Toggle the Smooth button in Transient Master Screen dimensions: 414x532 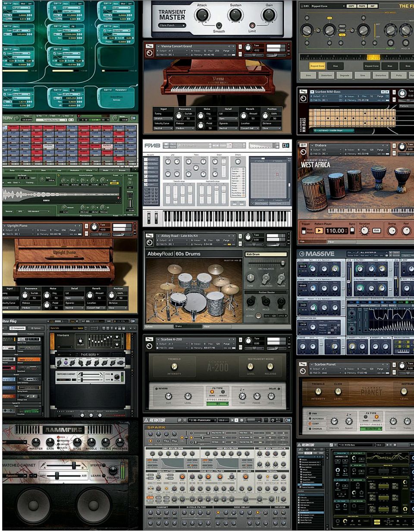(219, 26)
